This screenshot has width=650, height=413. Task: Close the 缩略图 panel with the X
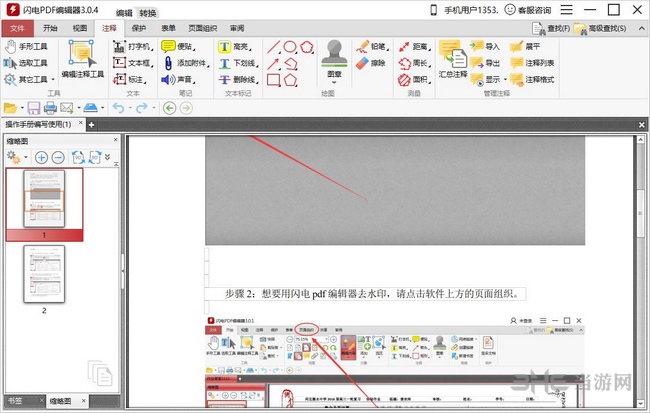115,140
